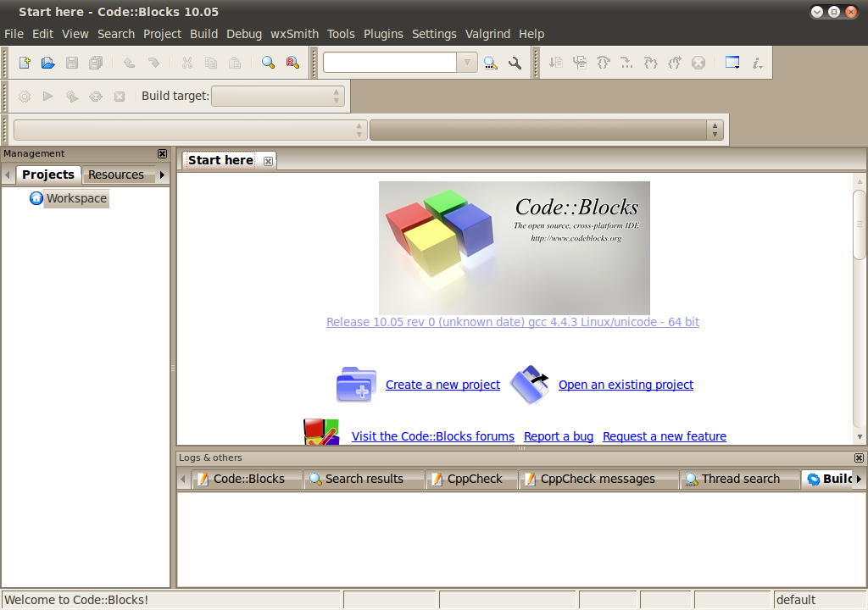Click the search text input field

click(x=390, y=63)
